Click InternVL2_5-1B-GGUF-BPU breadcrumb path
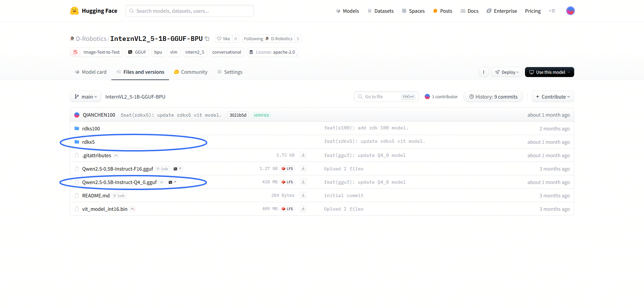 [135, 97]
